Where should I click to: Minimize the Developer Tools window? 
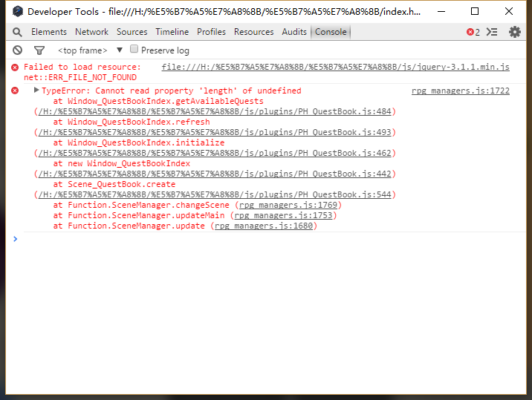[x=441, y=12]
